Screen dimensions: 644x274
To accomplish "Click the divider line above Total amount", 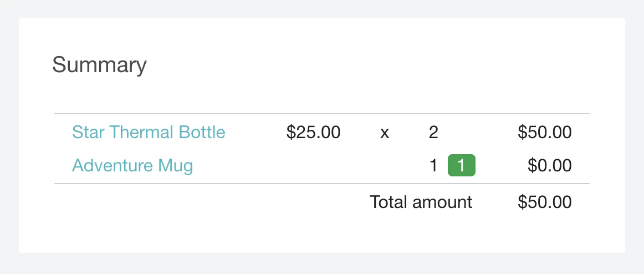I will click(x=321, y=184).
